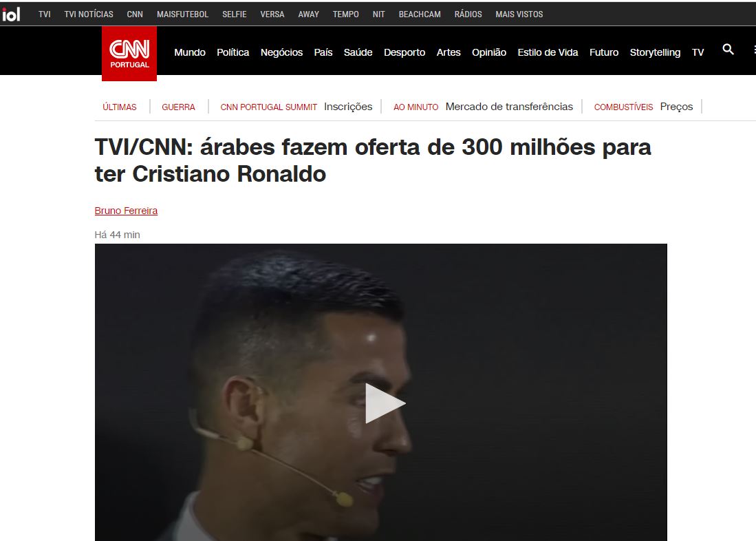
Task: Open CNN Portugal Summit Inscrições link
Action: tap(348, 107)
